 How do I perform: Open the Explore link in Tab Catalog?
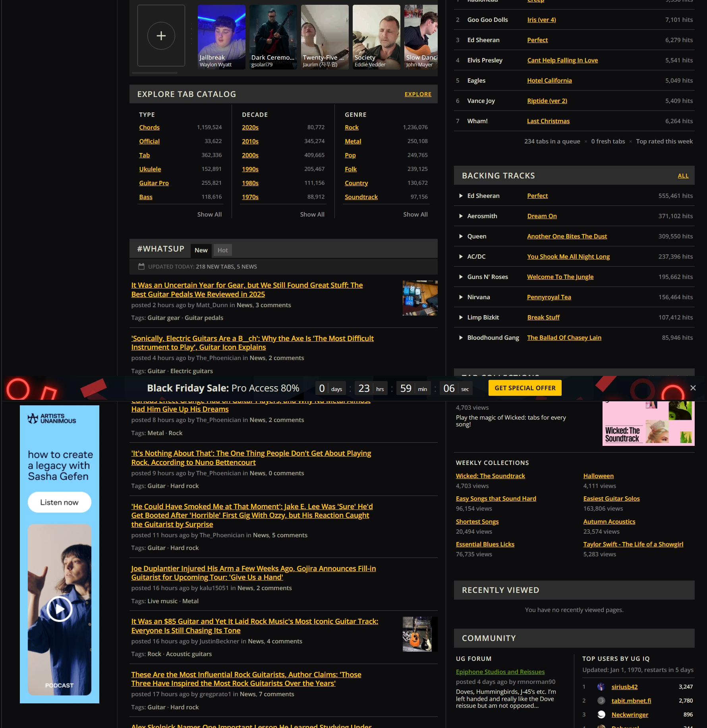[x=418, y=94]
